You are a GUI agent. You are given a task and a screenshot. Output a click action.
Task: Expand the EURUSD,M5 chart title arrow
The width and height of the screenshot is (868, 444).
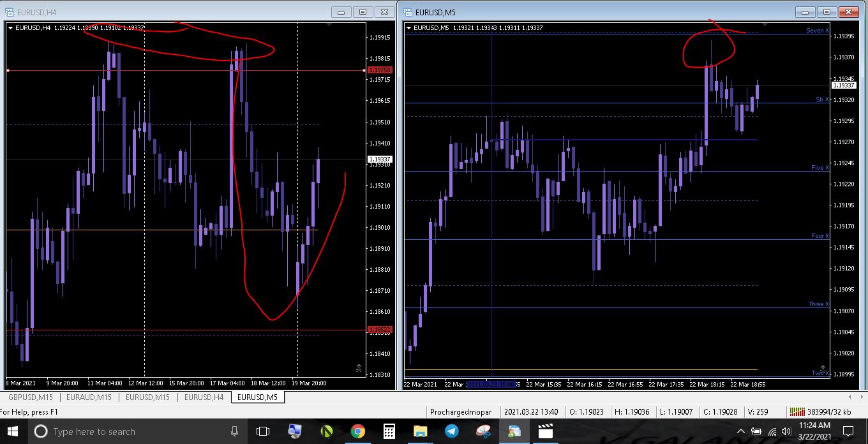pyautogui.click(x=408, y=27)
